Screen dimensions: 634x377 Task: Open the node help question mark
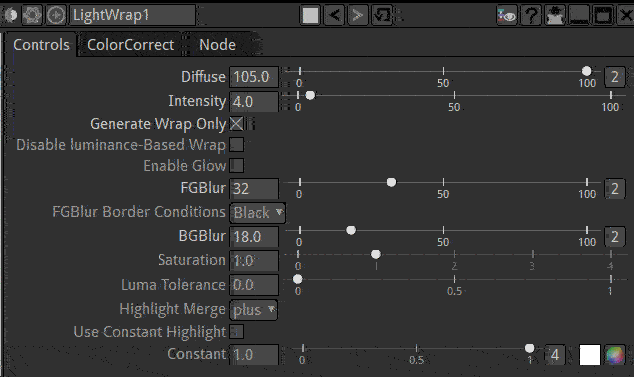(x=531, y=15)
